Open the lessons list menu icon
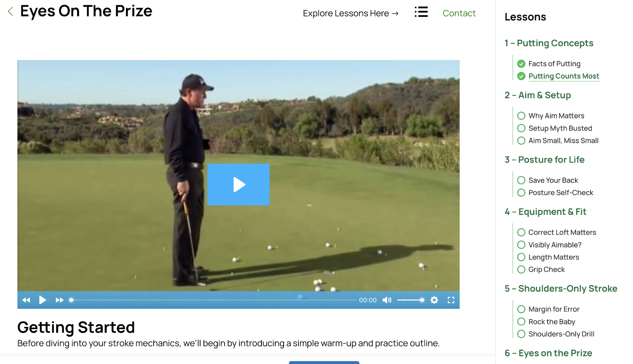 421,12
